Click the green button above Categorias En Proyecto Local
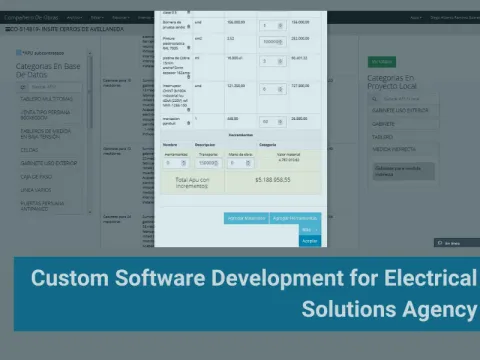480x360 pixels. 382,62
